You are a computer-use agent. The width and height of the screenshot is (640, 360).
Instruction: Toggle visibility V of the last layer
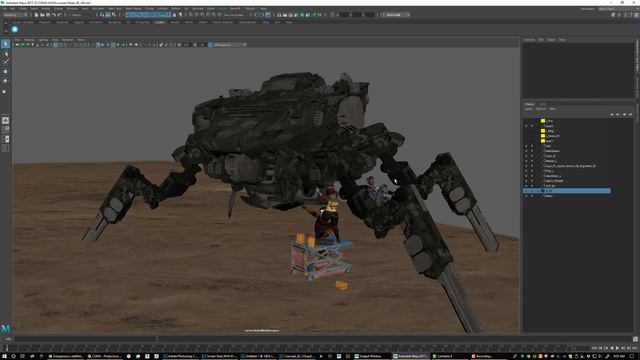[x=526, y=196]
